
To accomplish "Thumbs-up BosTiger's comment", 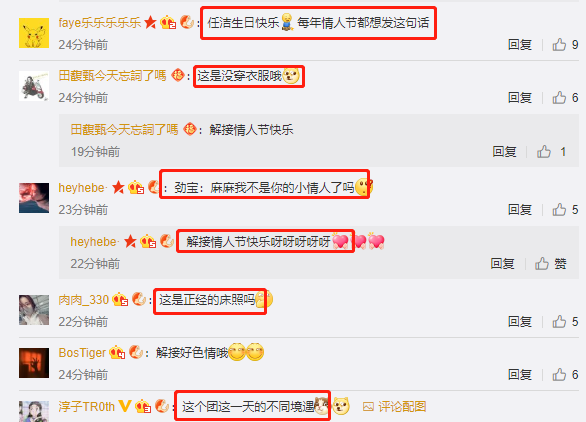I will (x=559, y=375).
